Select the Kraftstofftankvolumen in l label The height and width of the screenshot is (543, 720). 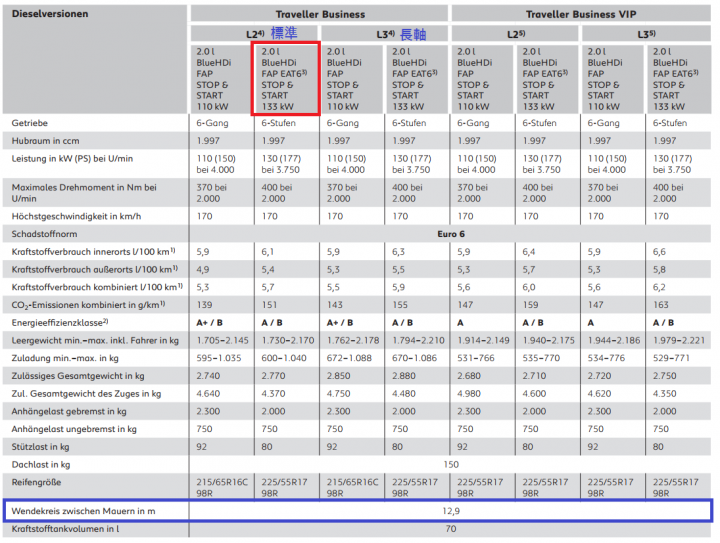tap(65, 529)
